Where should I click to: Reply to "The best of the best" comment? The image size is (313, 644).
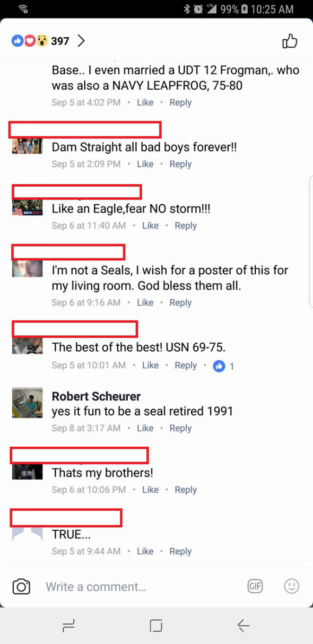186,365
